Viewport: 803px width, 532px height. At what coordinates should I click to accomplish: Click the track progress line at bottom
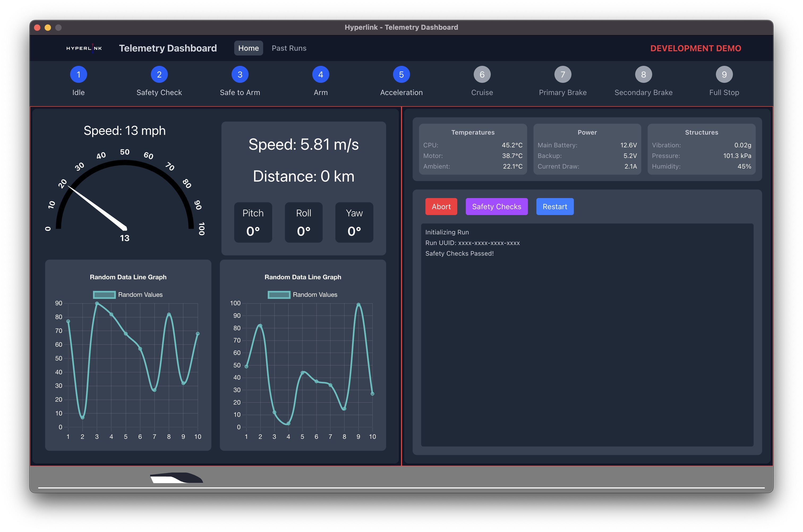[x=401, y=488]
